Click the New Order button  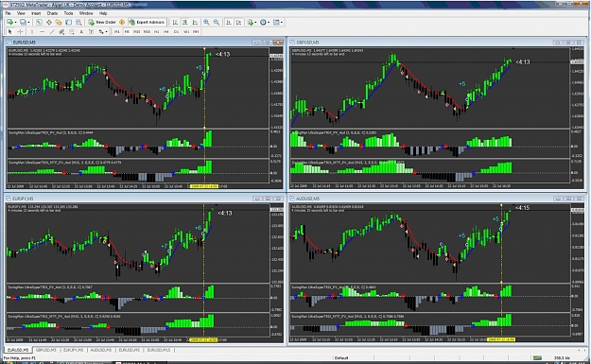[x=102, y=23]
